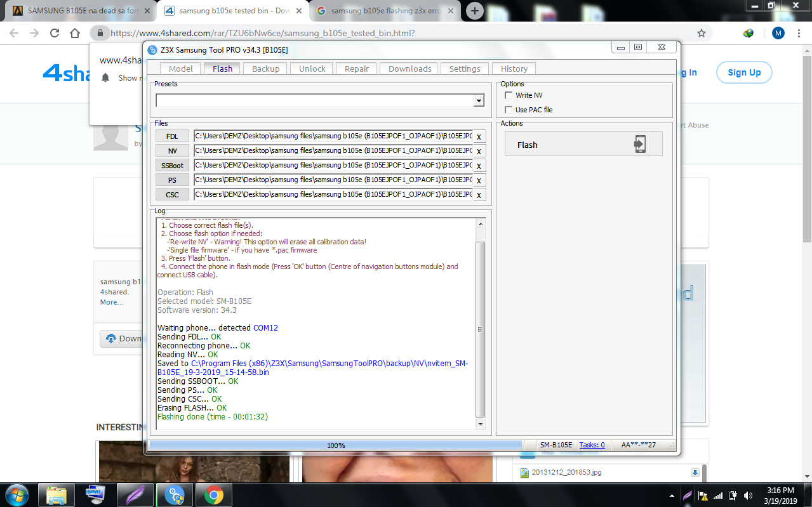Click the 'Flashing done' log line
The width and height of the screenshot is (812, 507).
(213, 417)
